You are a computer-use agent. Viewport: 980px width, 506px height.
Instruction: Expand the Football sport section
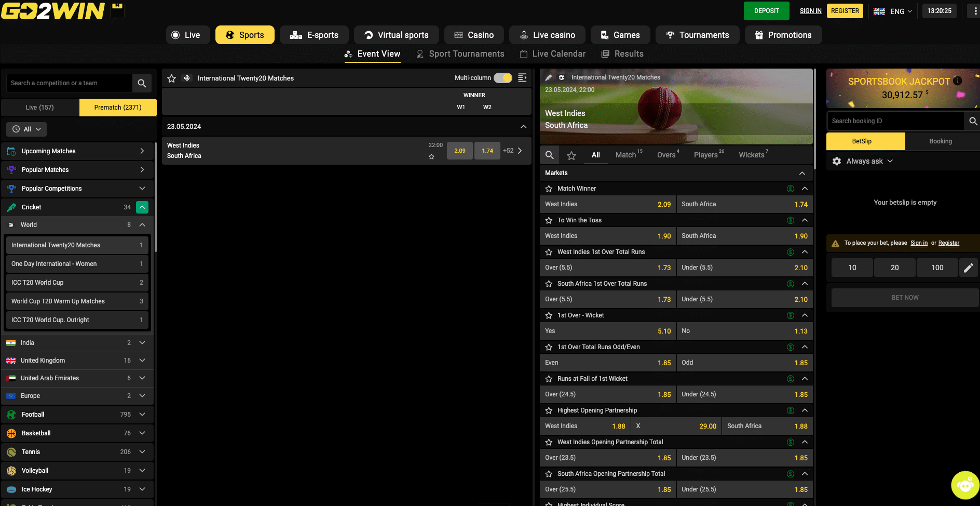pyautogui.click(x=142, y=415)
